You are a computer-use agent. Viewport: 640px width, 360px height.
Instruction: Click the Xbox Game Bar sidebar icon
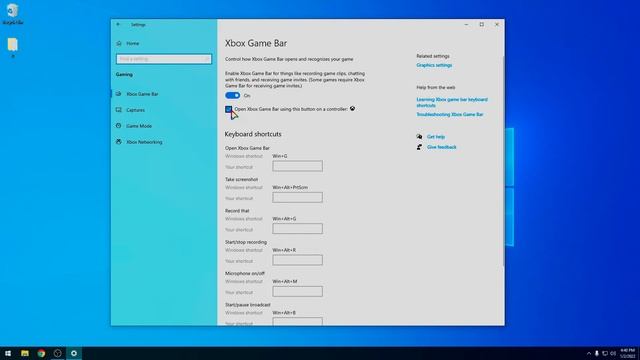tap(119, 94)
